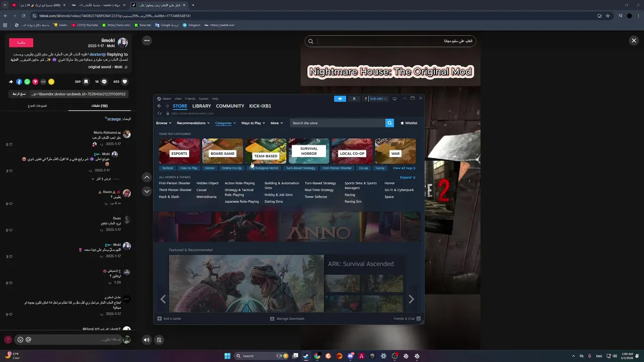Image resolution: width=644 pixels, height=362 pixels.
Task: Open the kick-ixb1 account dropdown
Action: point(378,99)
